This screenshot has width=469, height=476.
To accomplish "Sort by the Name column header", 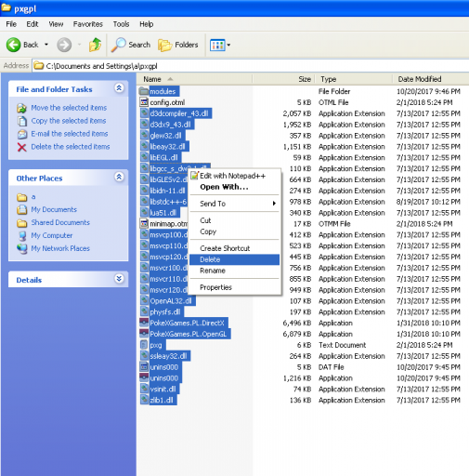I will tap(195, 79).
